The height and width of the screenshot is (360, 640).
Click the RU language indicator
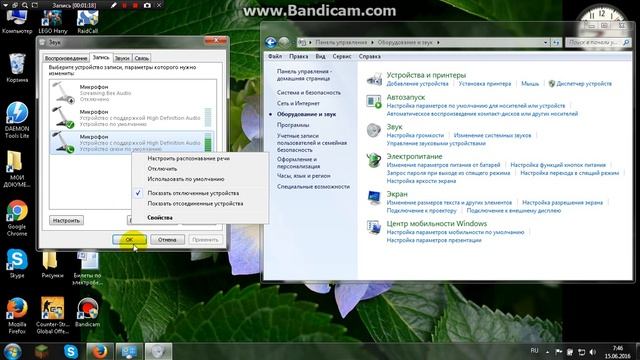click(x=534, y=351)
